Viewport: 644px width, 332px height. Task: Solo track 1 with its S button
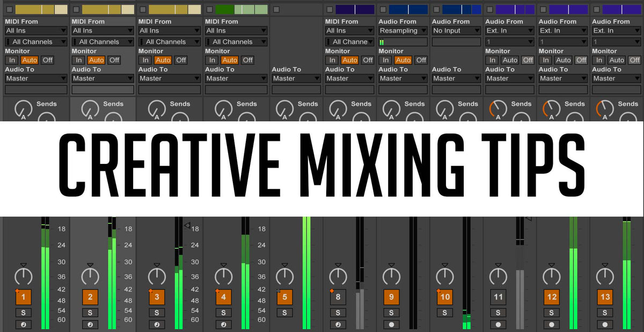tap(23, 313)
